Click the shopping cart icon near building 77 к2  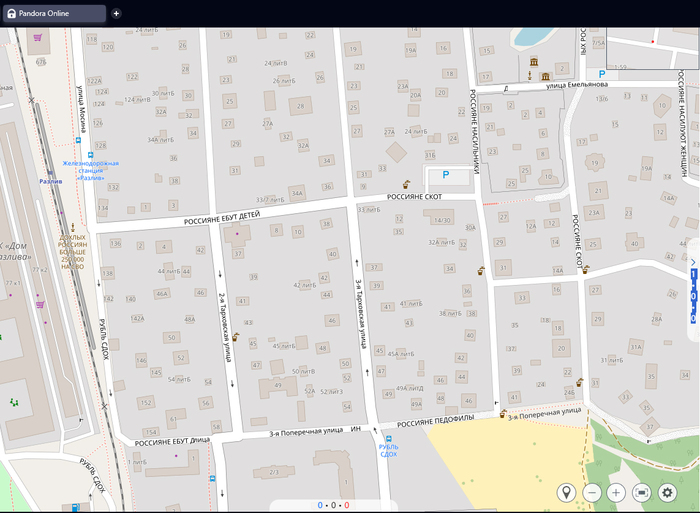click(x=40, y=304)
